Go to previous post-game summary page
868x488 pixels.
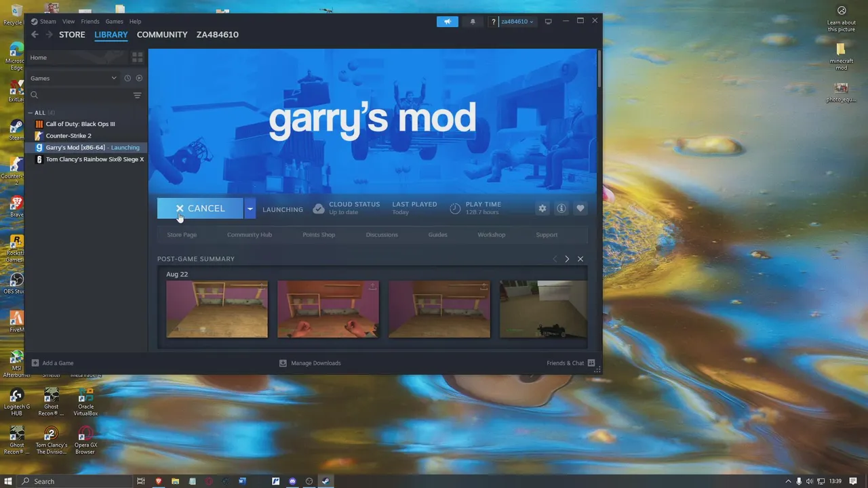point(555,259)
